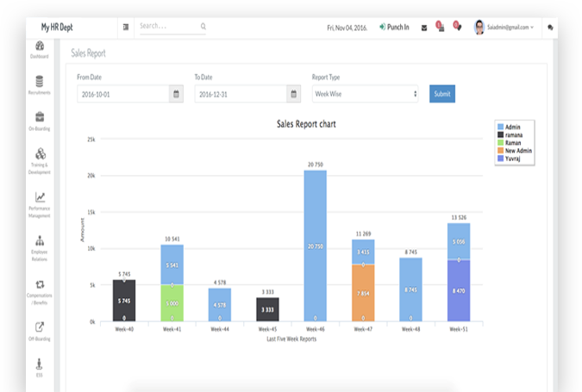Open Report Type Week Wise dropdown

point(366,94)
